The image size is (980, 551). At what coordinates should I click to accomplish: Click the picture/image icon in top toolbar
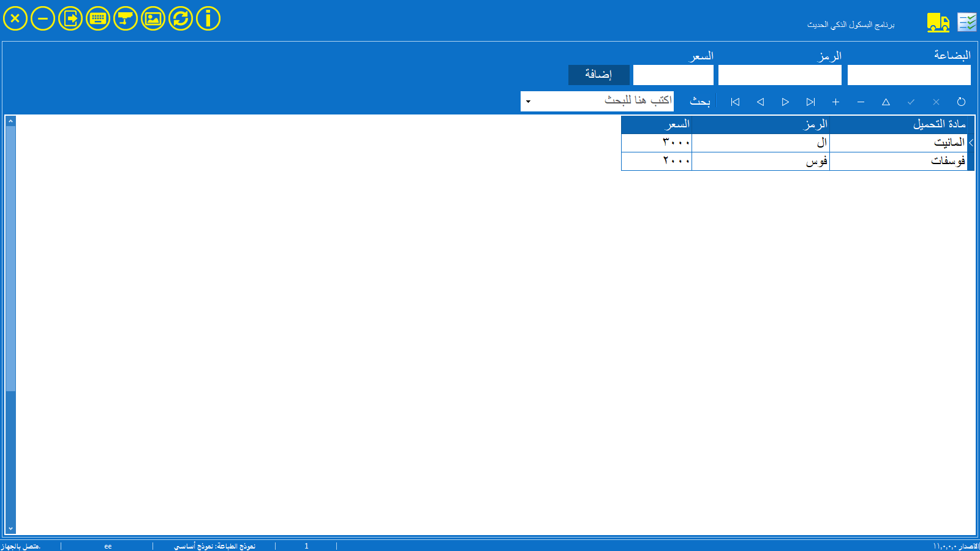click(153, 18)
